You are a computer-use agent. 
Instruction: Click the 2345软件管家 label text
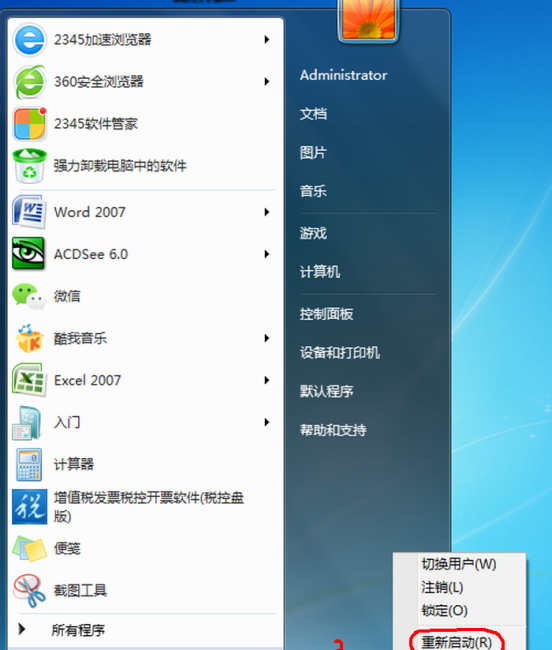[96, 124]
